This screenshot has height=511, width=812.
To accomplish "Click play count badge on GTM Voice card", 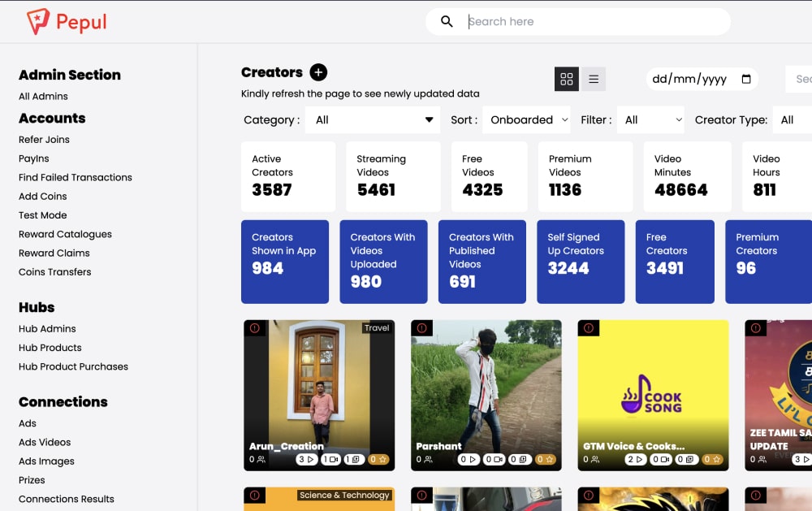I will (636, 459).
